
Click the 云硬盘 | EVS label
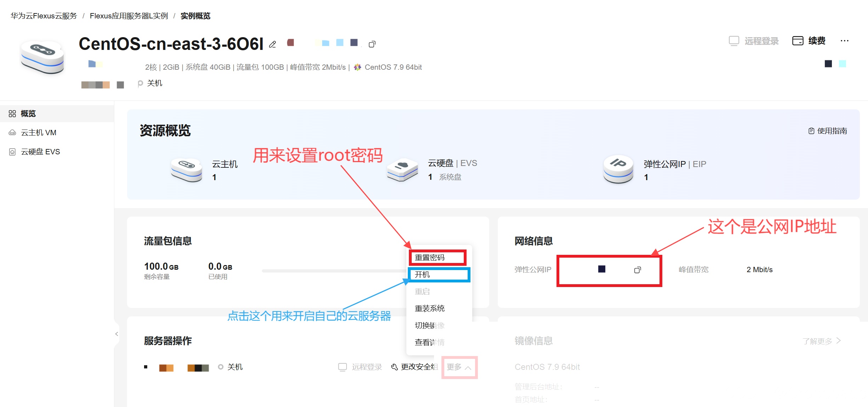point(452,163)
